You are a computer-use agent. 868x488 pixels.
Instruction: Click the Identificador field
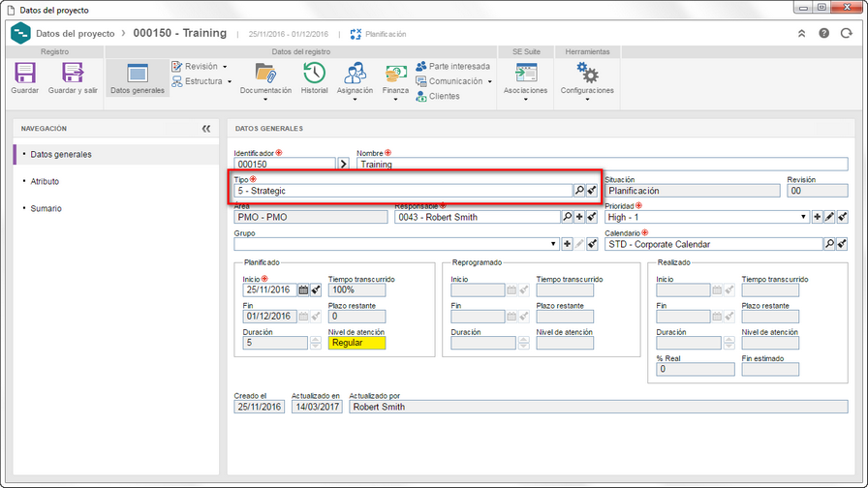pyautogui.click(x=285, y=164)
